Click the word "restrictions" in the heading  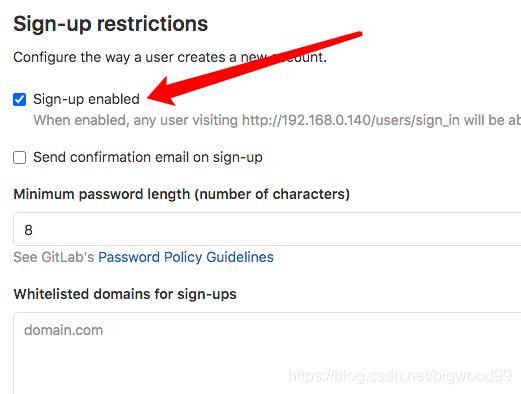[152, 24]
